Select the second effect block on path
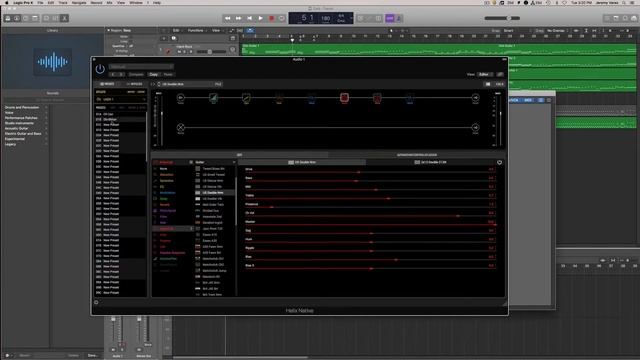640x360 pixels. click(246, 98)
